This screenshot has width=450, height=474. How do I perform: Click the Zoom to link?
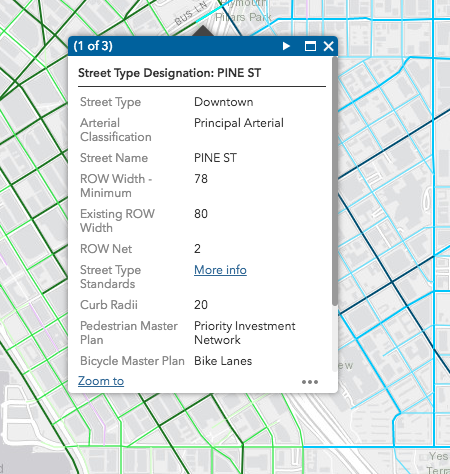pos(101,381)
